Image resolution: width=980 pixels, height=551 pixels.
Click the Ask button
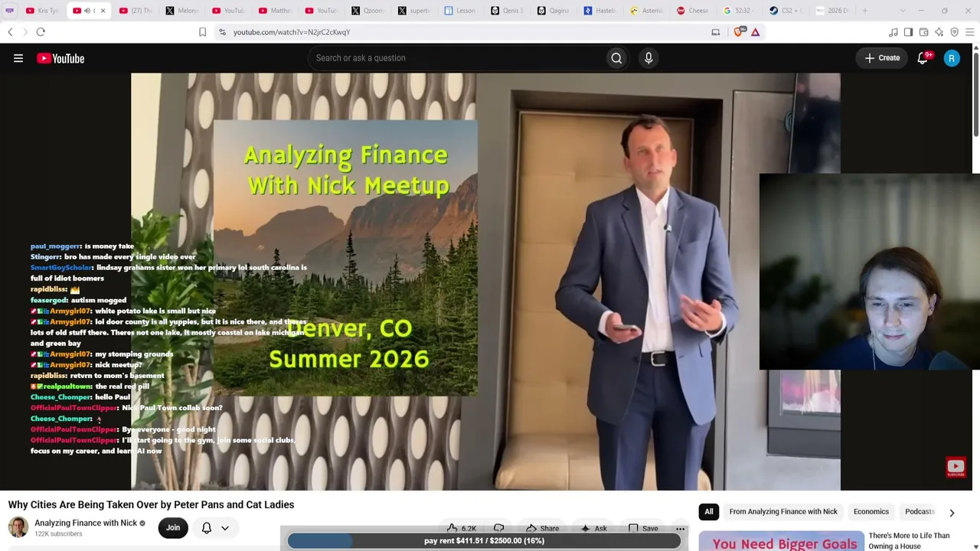[x=593, y=528]
